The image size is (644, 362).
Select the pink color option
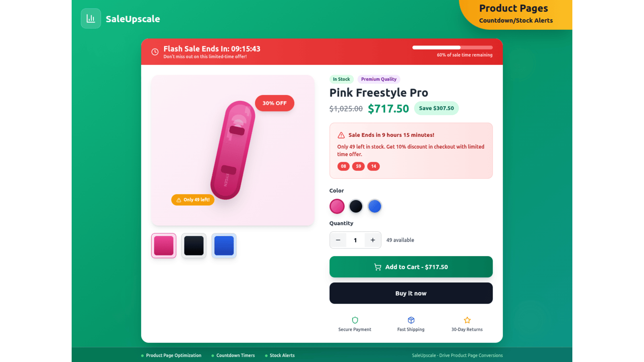tap(337, 206)
